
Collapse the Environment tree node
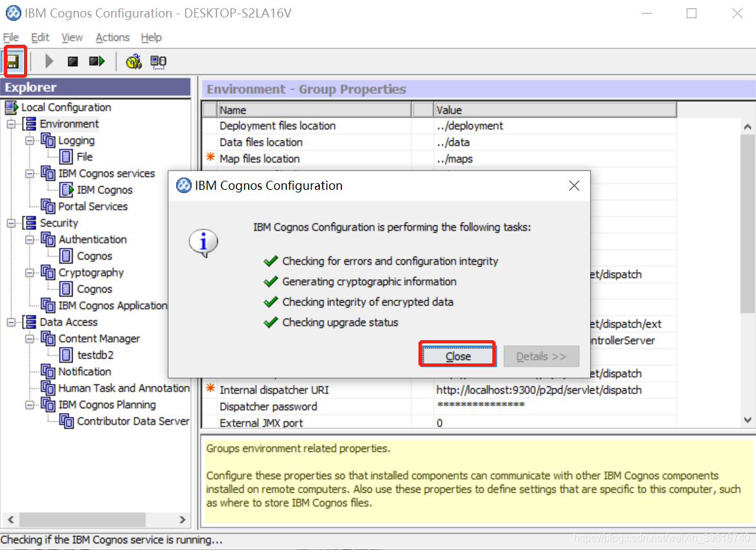click(x=11, y=124)
